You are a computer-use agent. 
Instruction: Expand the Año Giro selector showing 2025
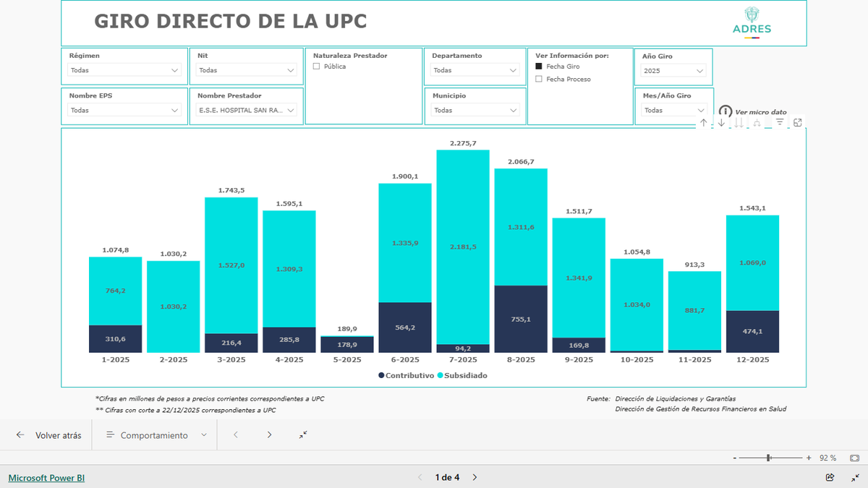click(x=673, y=70)
